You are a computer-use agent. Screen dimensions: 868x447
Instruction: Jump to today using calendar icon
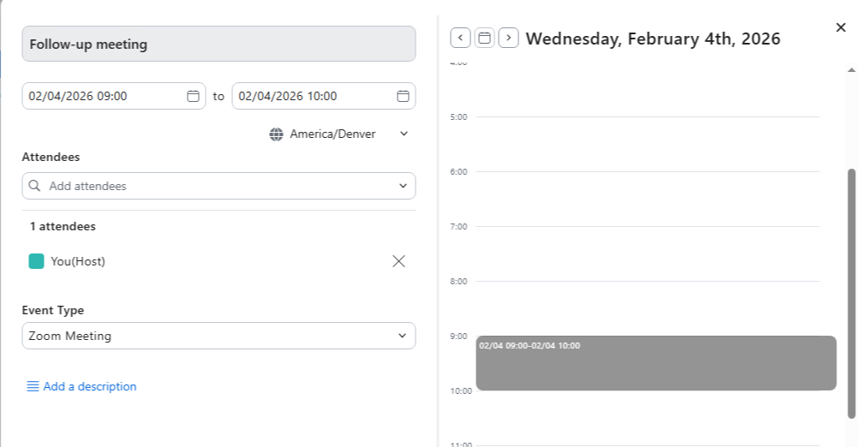click(484, 38)
